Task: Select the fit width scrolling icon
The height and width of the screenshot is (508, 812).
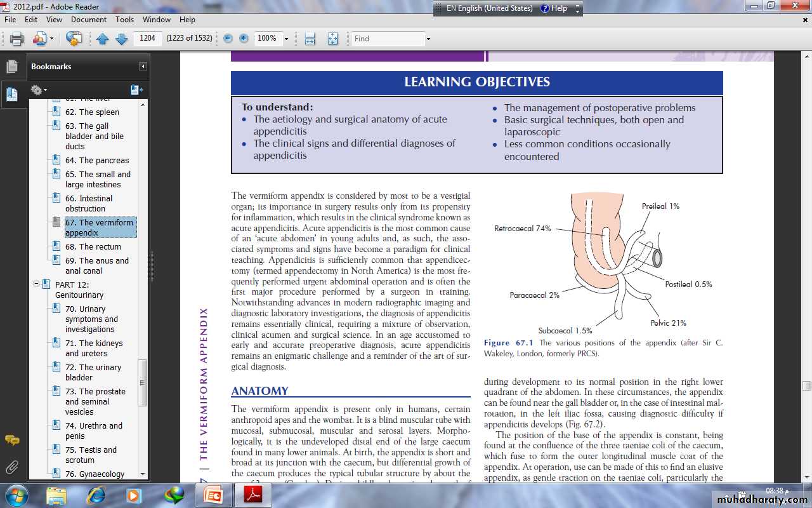Action: (310, 39)
